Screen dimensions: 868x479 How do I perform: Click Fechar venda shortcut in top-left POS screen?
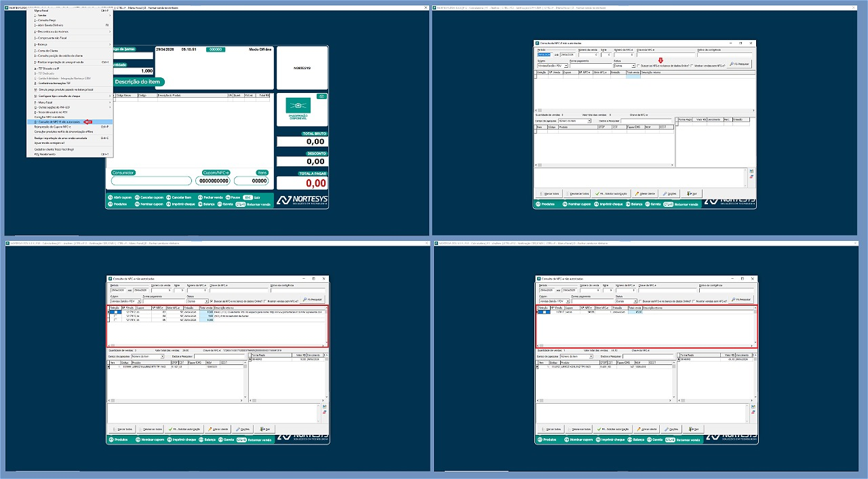(210, 197)
